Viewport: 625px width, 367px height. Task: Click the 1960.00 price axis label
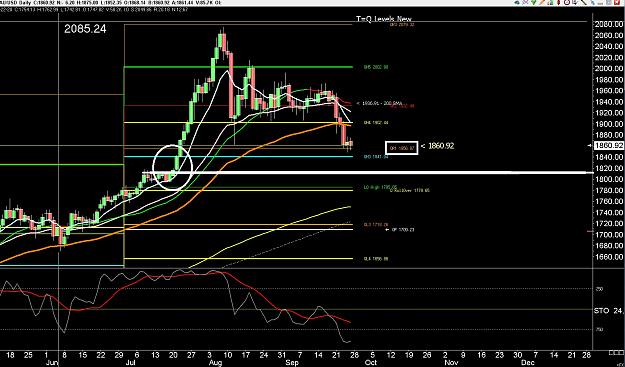(x=609, y=91)
